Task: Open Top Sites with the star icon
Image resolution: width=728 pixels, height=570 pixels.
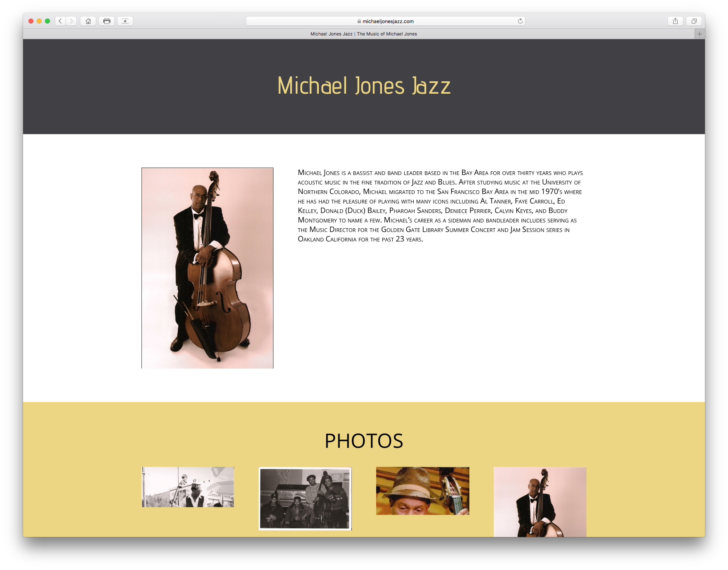Action: tap(125, 21)
